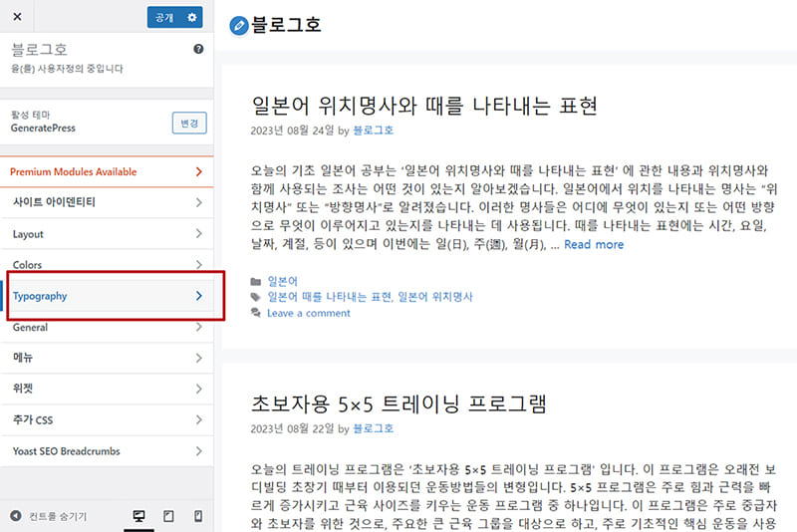The image size is (797, 532).
Task: Click the 공개 publish button
Action: [164, 17]
